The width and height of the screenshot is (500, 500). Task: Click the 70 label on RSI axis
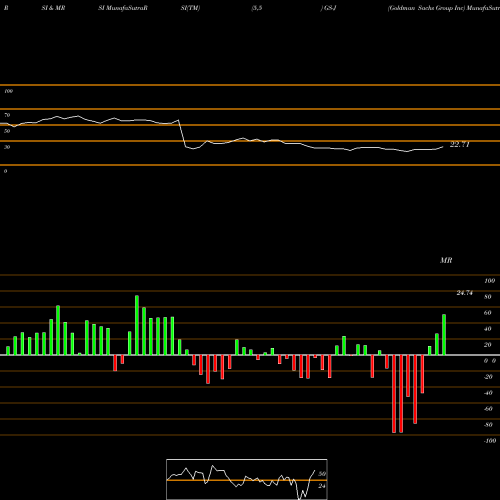point(7,115)
